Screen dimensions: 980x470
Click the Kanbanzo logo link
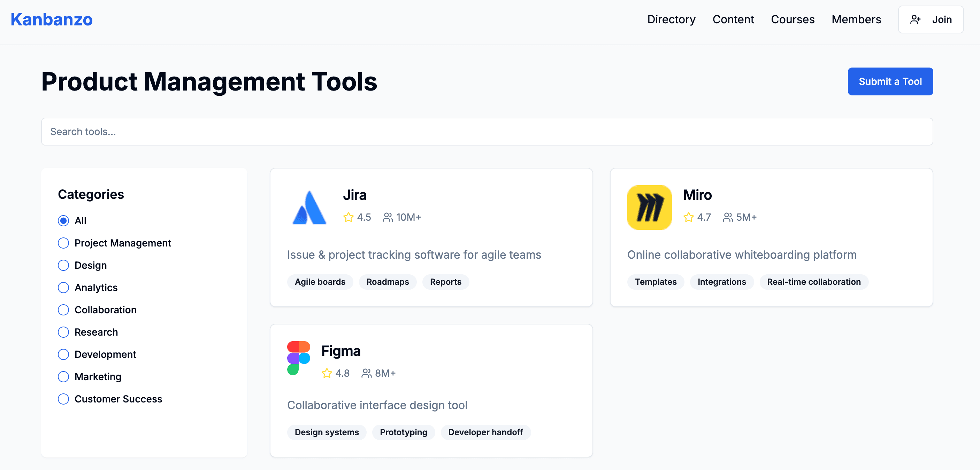pyautogui.click(x=52, y=20)
